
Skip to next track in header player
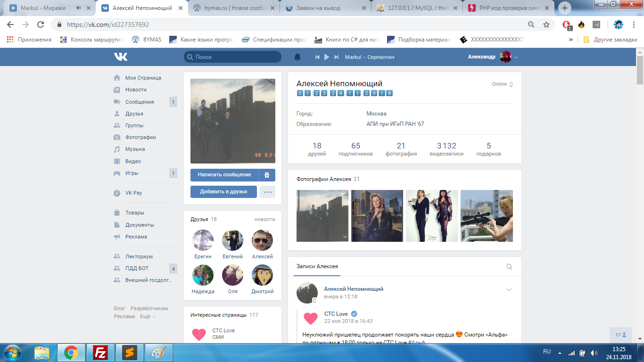[x=336, y=57]
